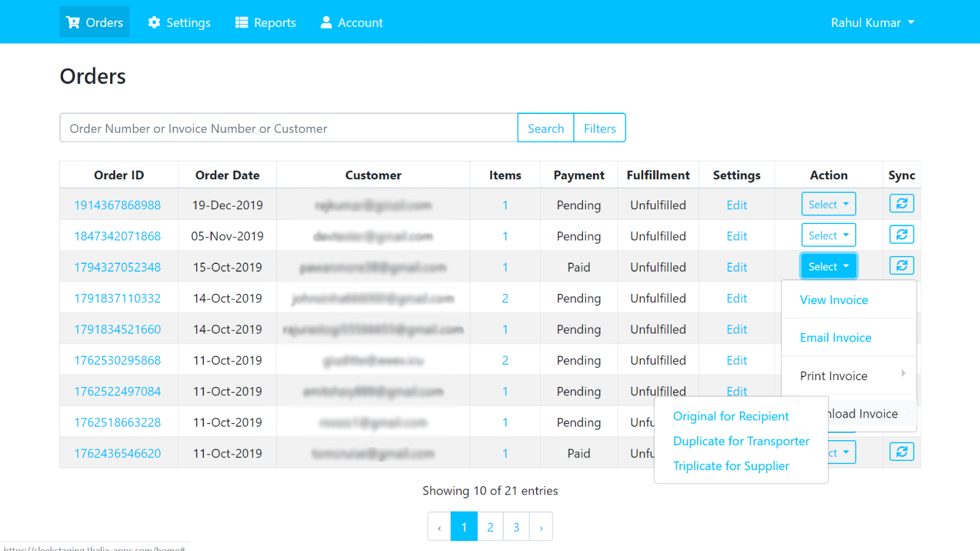Sync order 1914367868988 with refresh icon
This screenshot has height=551, width=980.
(902, 204)
